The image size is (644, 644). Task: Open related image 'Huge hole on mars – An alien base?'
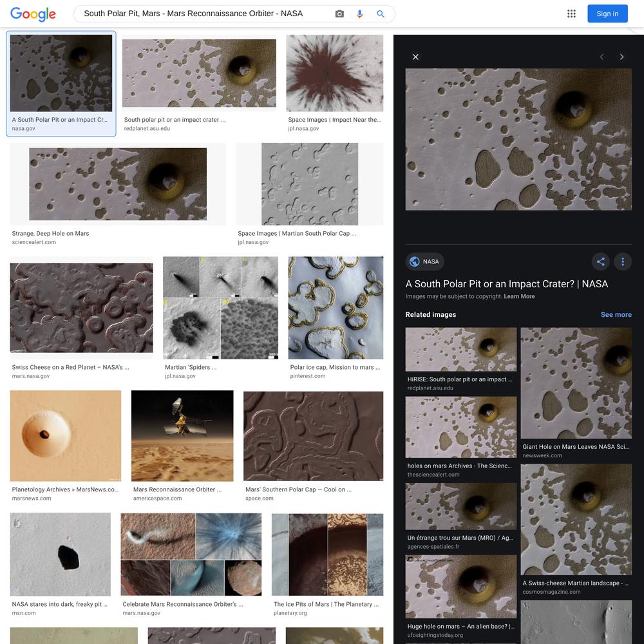(x=461, y=587)
